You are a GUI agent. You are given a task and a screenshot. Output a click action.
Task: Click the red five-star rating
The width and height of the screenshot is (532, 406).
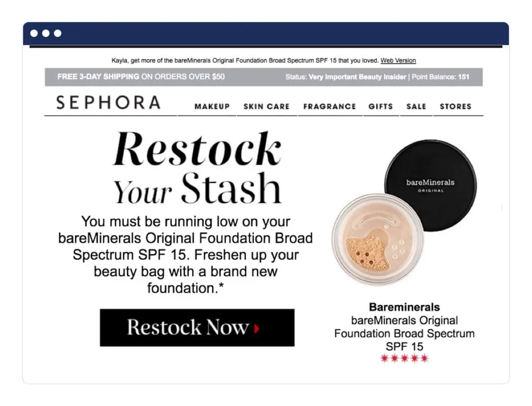[x=404, y=358]
